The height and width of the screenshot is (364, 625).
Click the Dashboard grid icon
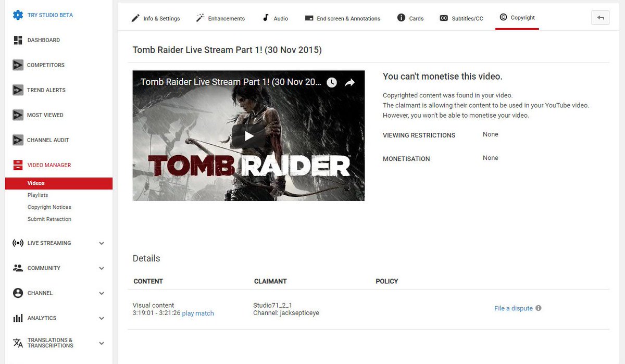pos(18,40)
